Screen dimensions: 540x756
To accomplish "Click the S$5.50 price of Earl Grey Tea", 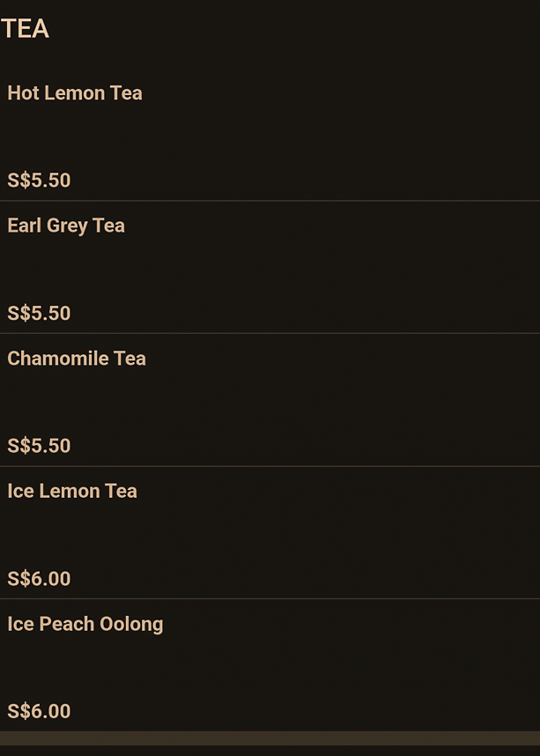I will coord(39,314).
